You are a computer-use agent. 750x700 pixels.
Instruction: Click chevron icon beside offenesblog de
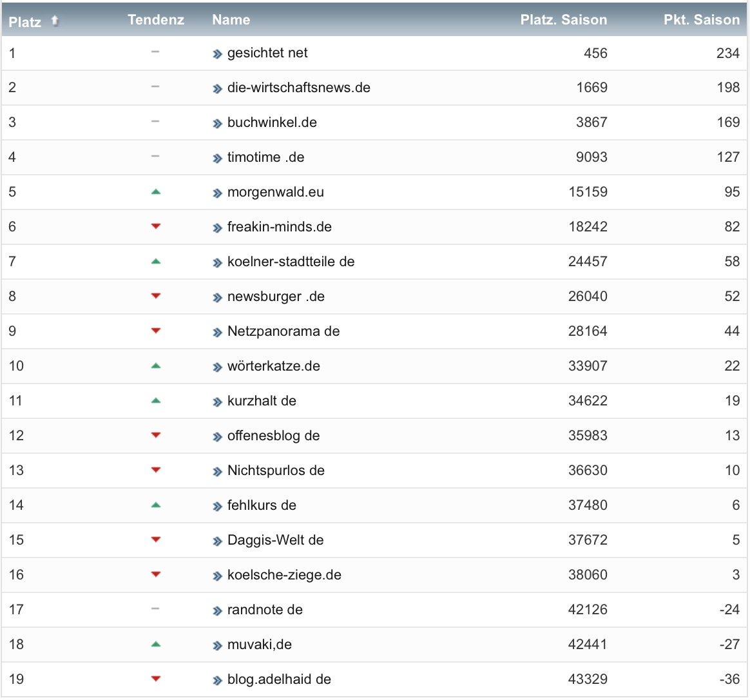point(218,437)
